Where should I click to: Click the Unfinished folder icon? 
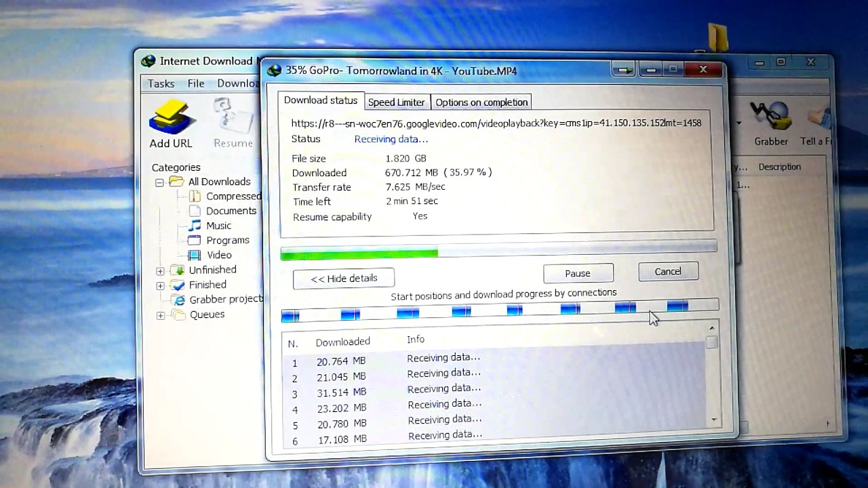click(178, 270)
